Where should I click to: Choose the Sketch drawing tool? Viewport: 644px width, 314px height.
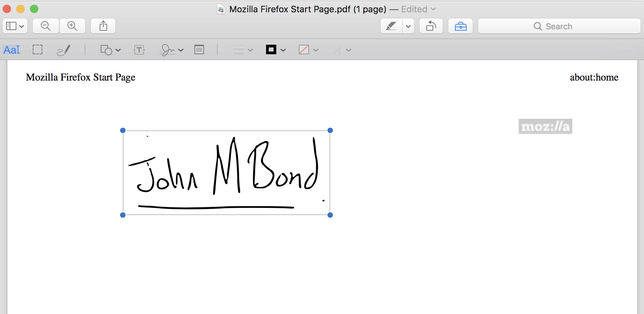click(x=63, y=50)
